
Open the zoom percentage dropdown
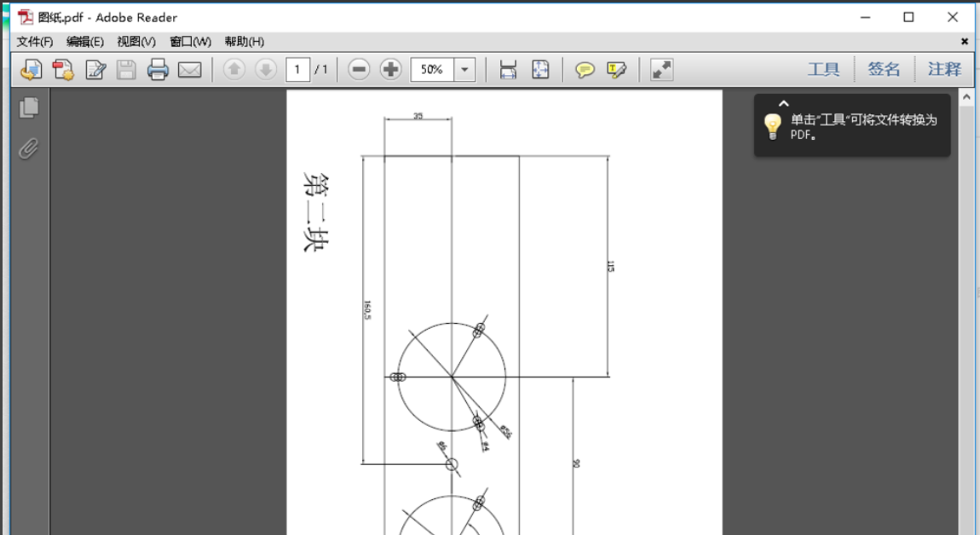point(464,69)
